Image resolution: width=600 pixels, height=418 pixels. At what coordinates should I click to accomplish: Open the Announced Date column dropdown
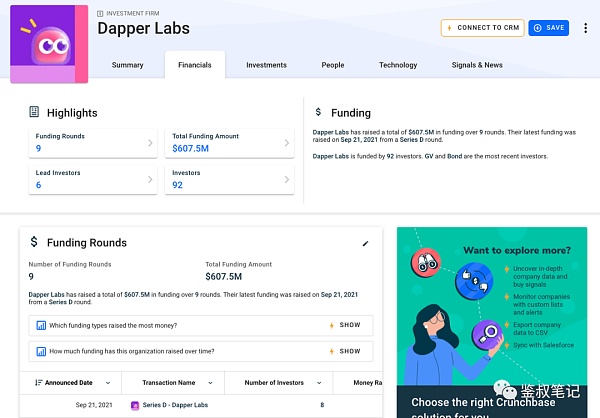point(108,383)
